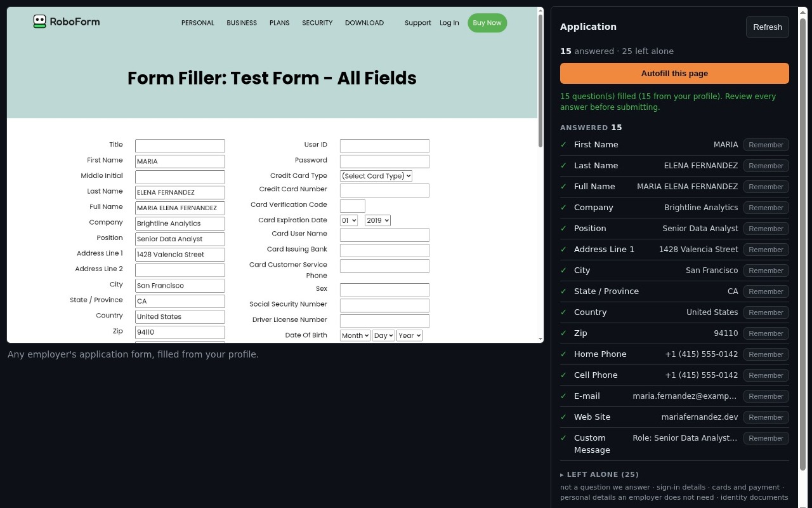The height and width of the screenshot is (508, 812).
Task: Remember the E-mail answer
Action: pos(766,396)
